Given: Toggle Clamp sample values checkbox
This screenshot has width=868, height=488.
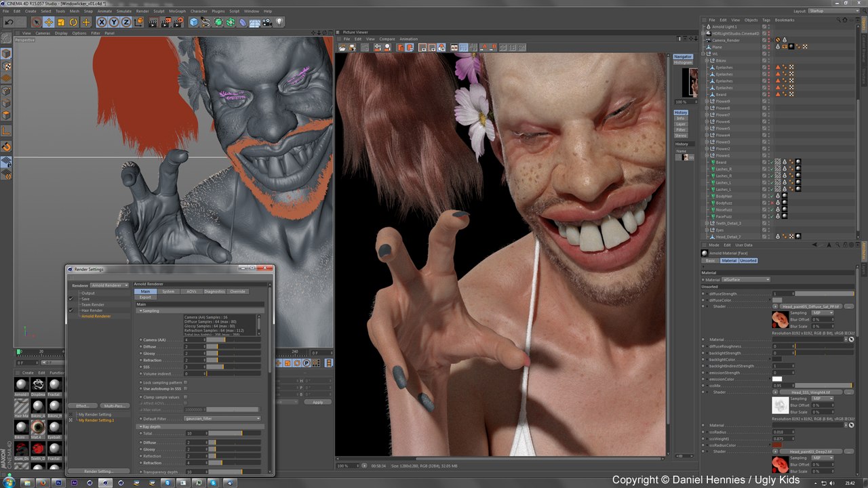Looking at the screenshot, I should tap(186, 397).
